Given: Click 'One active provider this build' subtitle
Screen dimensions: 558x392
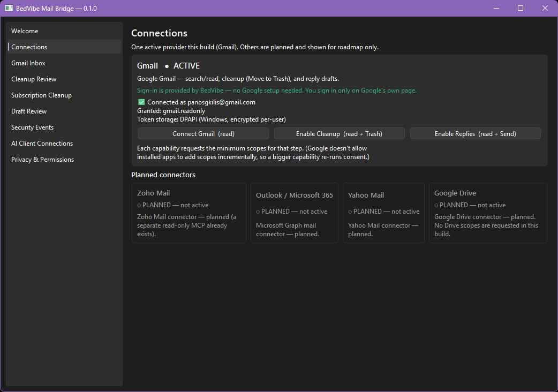Looking at the screenshot, I should pos(255,47).
